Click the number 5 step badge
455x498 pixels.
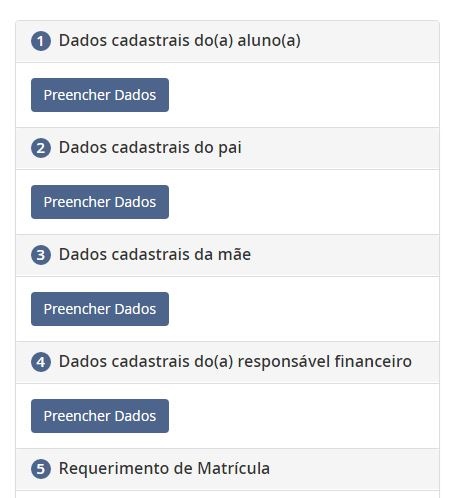(x=41, y=469)
